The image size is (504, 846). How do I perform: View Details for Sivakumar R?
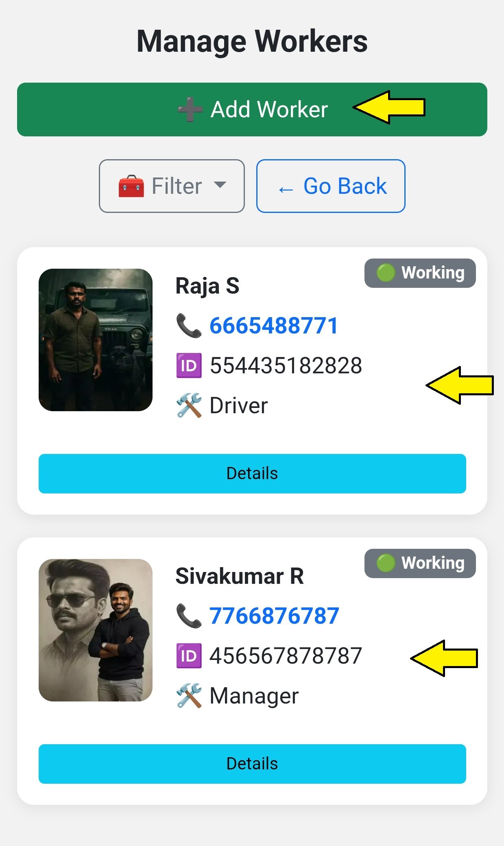pyautogui.click(x=252, y=764)
